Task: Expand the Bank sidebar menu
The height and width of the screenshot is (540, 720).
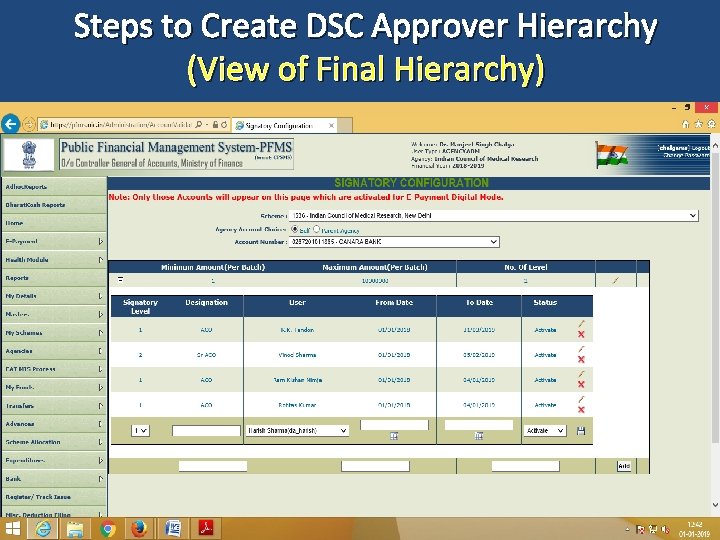Action: 54,478
